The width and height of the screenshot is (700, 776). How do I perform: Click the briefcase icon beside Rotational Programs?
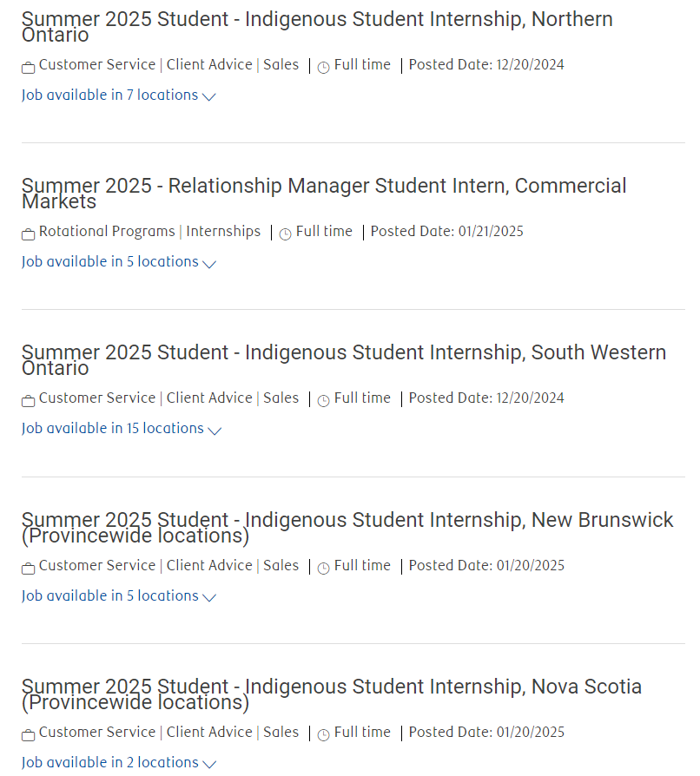pyautogui.click(x=28, y=234)
